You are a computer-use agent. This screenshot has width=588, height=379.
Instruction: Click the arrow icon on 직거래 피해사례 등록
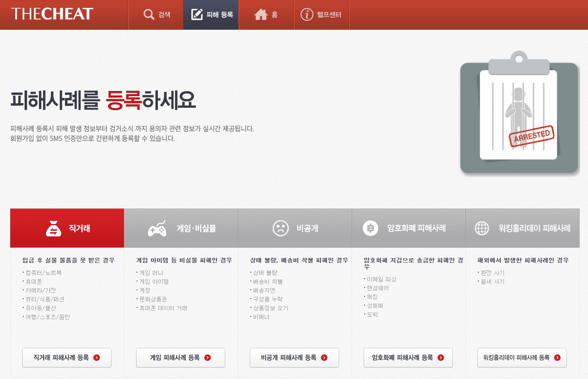(x=97, y=358)
